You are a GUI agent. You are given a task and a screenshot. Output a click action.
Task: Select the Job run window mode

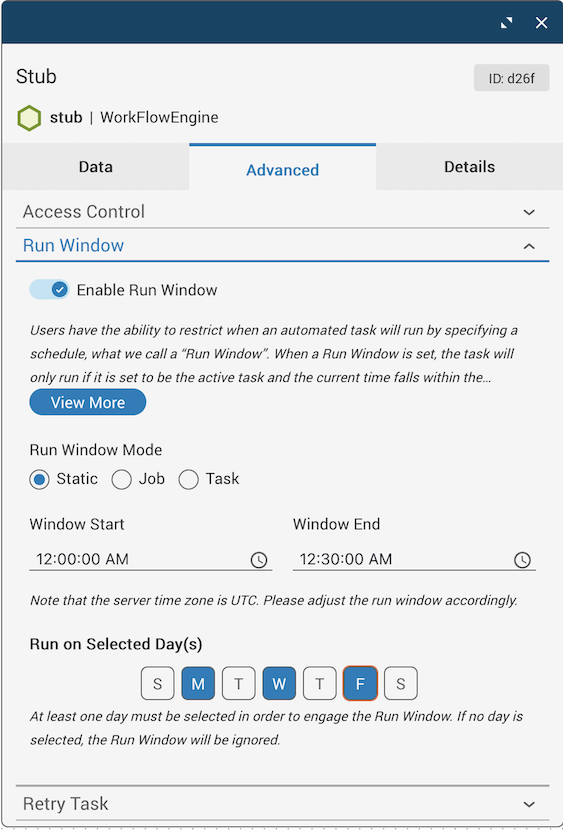click(122, 479)
